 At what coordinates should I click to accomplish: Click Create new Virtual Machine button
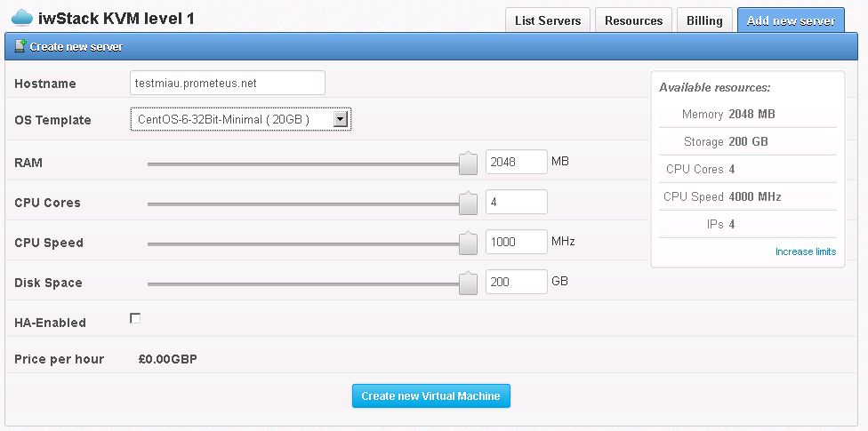click(x=430, y=396)
